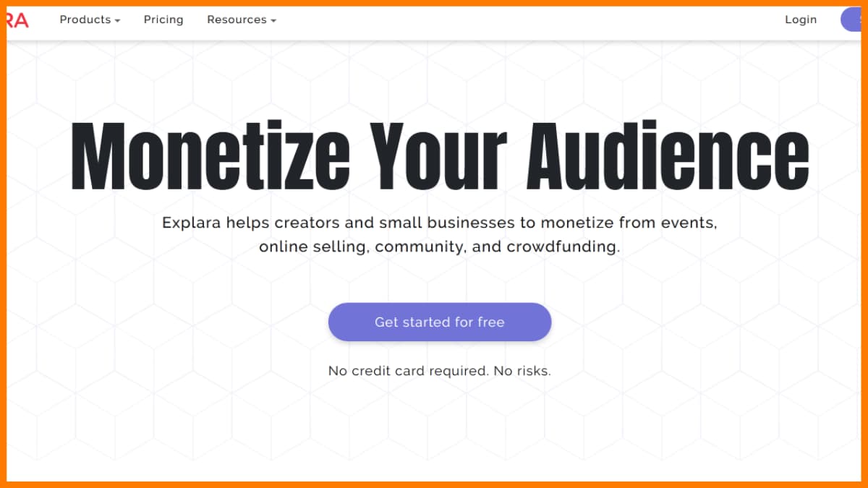
Task: Click the word events in the description
Action: pyautogui.click(x=689, y=223)
